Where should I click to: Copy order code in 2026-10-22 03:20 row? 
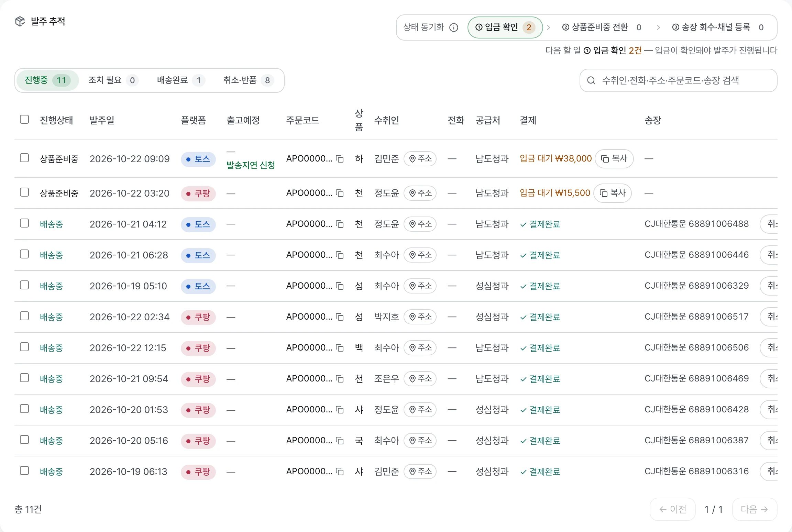[x=340, y=193]
